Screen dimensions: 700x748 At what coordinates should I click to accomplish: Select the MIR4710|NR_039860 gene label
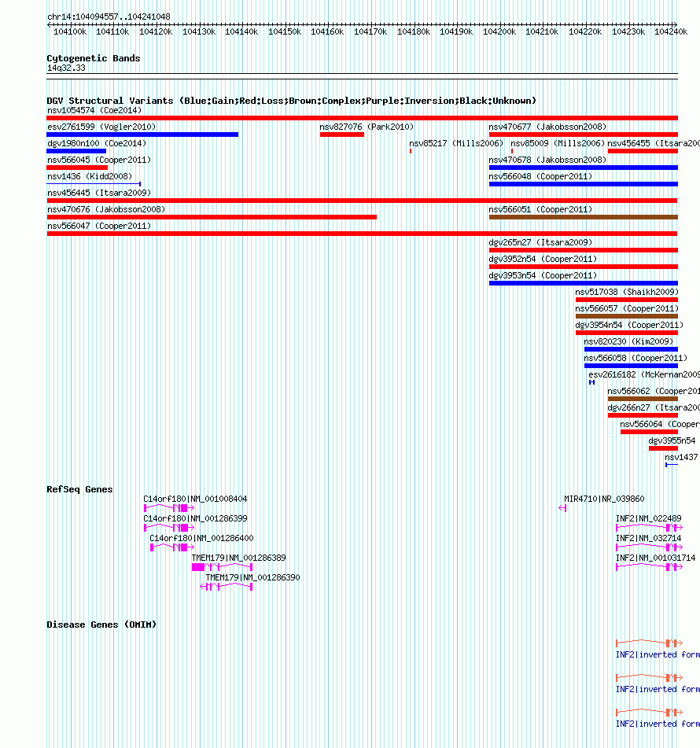click(x=604, y=499)
